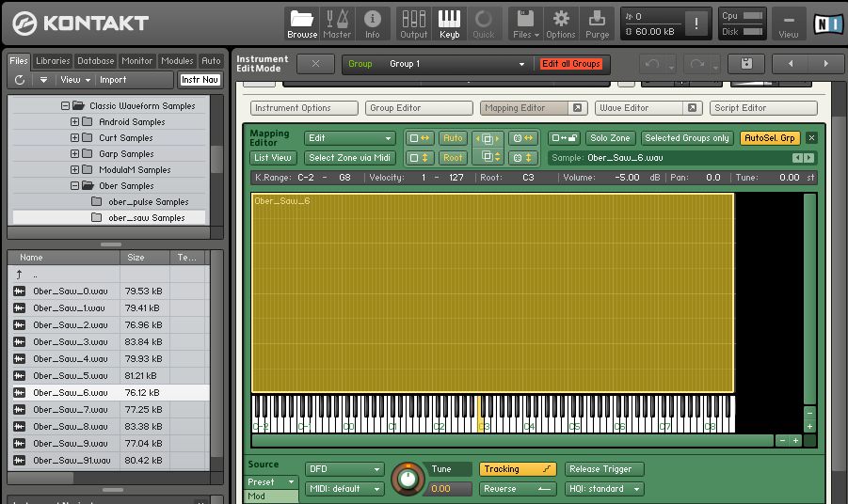
Task: Go to next instrument arrow
Action: coord(825,64)
